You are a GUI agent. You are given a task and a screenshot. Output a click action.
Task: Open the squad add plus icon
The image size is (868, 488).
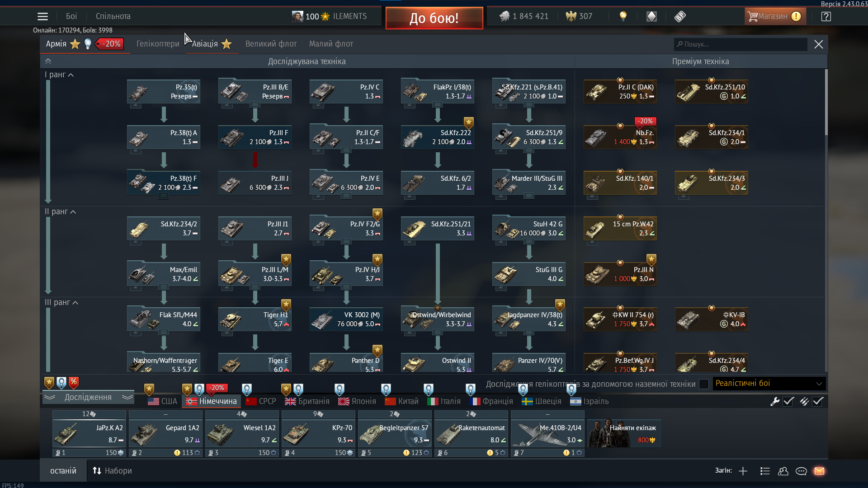[x=743, y=471]
